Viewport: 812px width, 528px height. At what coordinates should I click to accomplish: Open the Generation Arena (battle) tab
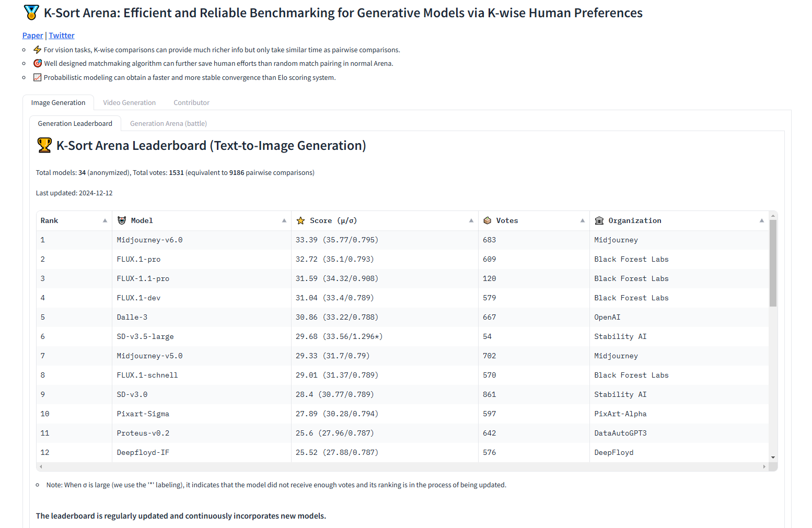168,123
